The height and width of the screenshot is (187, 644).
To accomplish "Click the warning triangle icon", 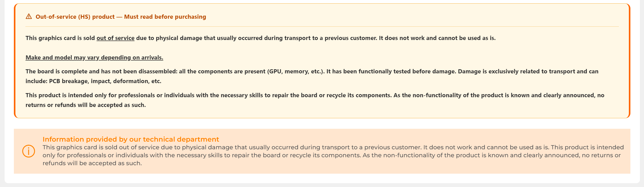I will (29, 16).
